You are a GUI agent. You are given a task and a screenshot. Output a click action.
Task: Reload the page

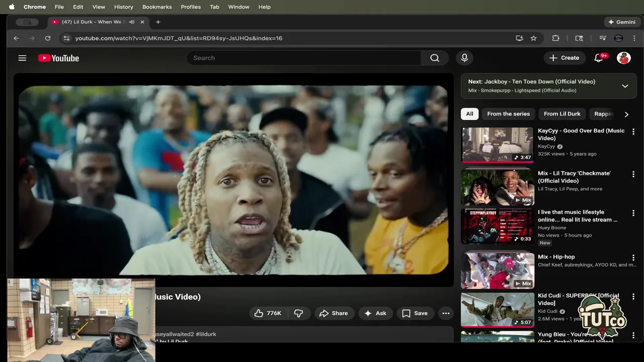[48, 38]
